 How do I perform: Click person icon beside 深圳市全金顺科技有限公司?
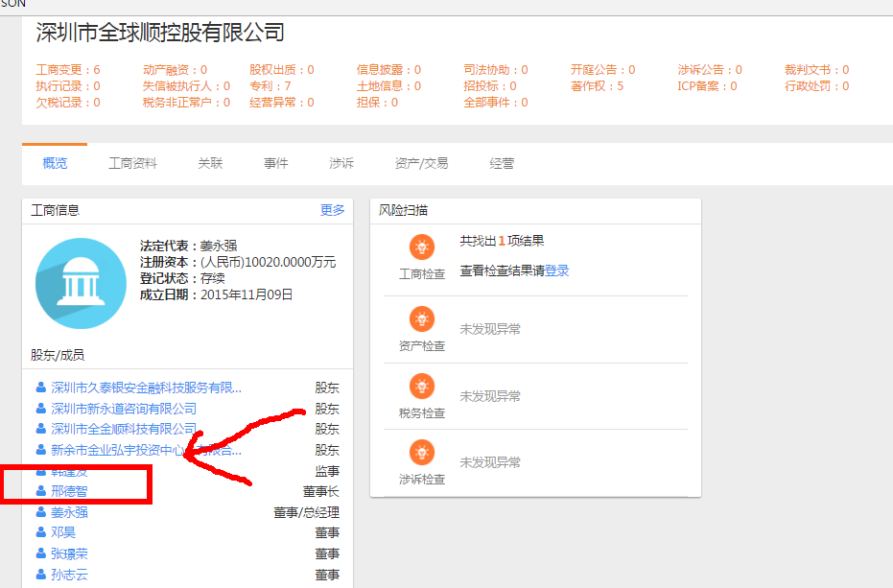[41, 429]
